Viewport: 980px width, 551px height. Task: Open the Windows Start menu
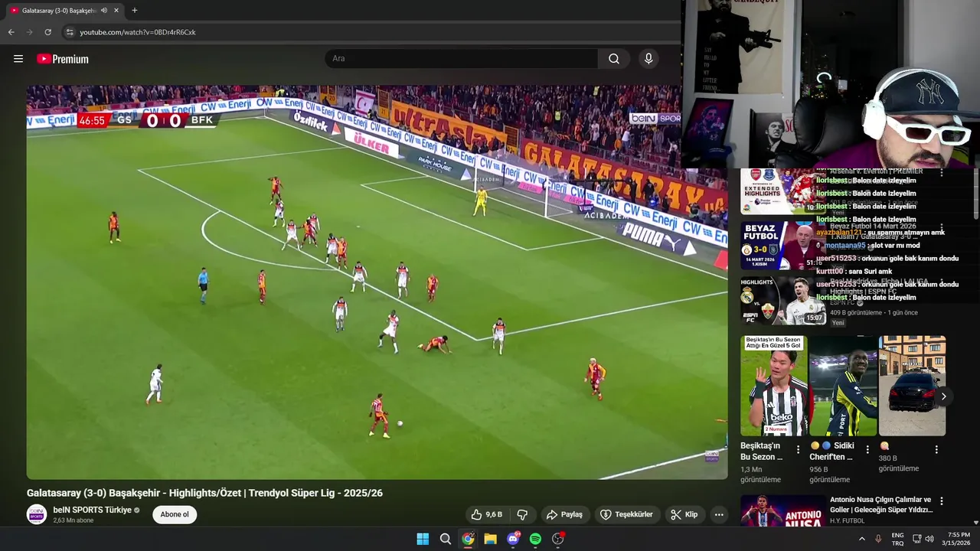(x=423, y=539)
